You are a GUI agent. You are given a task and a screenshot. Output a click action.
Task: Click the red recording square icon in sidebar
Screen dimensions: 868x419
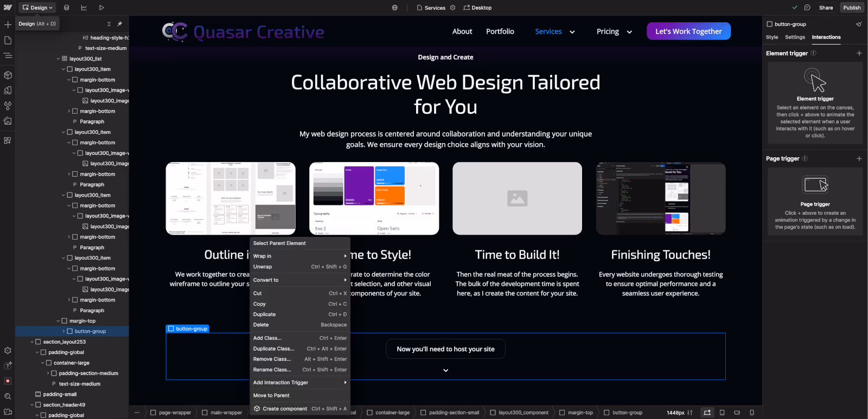click(8, 381)
